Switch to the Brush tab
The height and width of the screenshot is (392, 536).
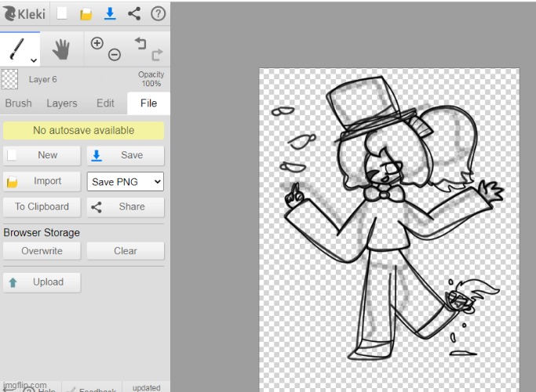click(19, 103)
